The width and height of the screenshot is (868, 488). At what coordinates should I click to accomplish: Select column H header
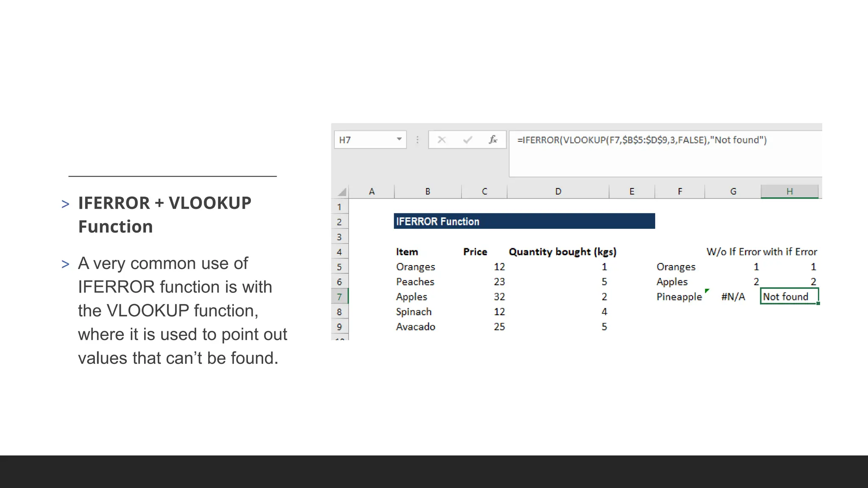point(790,191)
